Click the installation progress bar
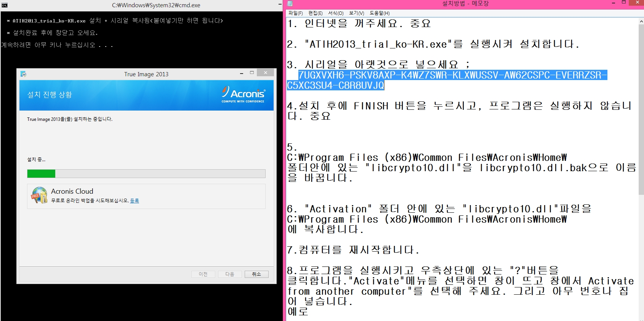The image size is (644, 321). [x=146, y=174]
